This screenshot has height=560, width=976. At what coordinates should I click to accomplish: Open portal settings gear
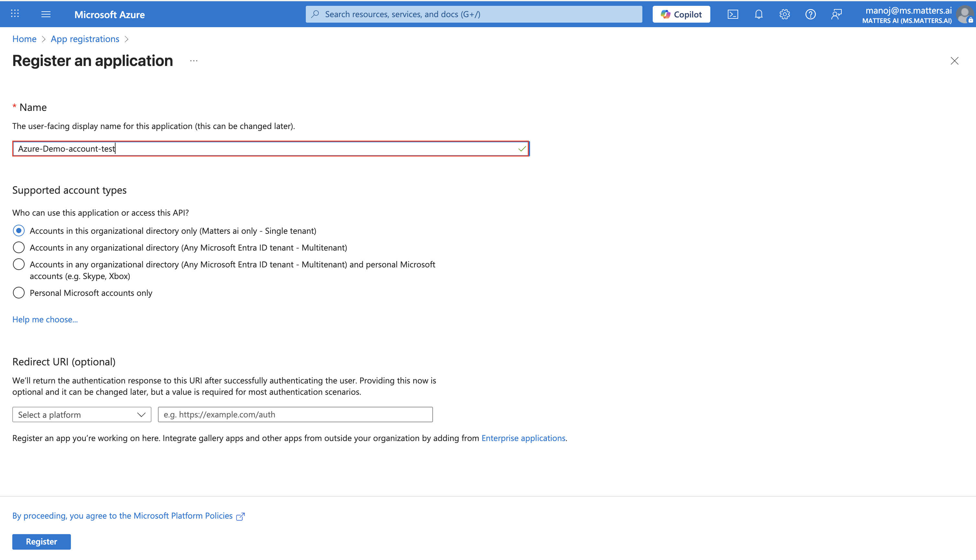pyautogui.click(x=784, y=14)
